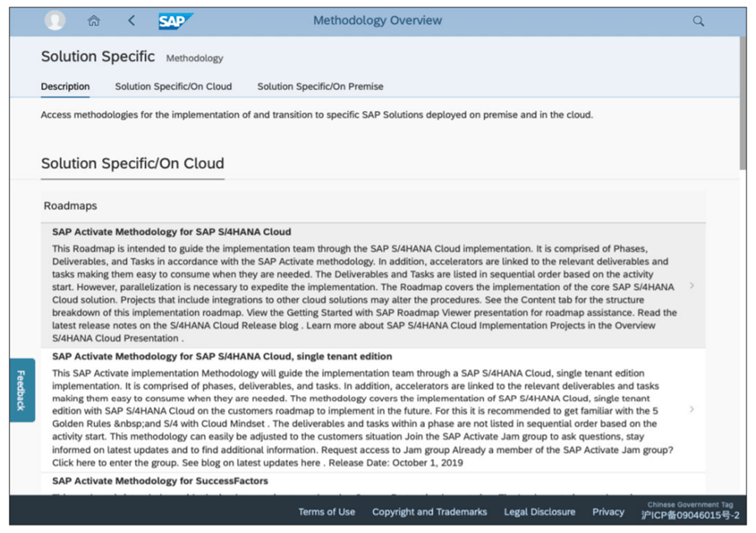Click the SAP logo in the header
This screenshot has width=756, height=533.
click(175, 19)
